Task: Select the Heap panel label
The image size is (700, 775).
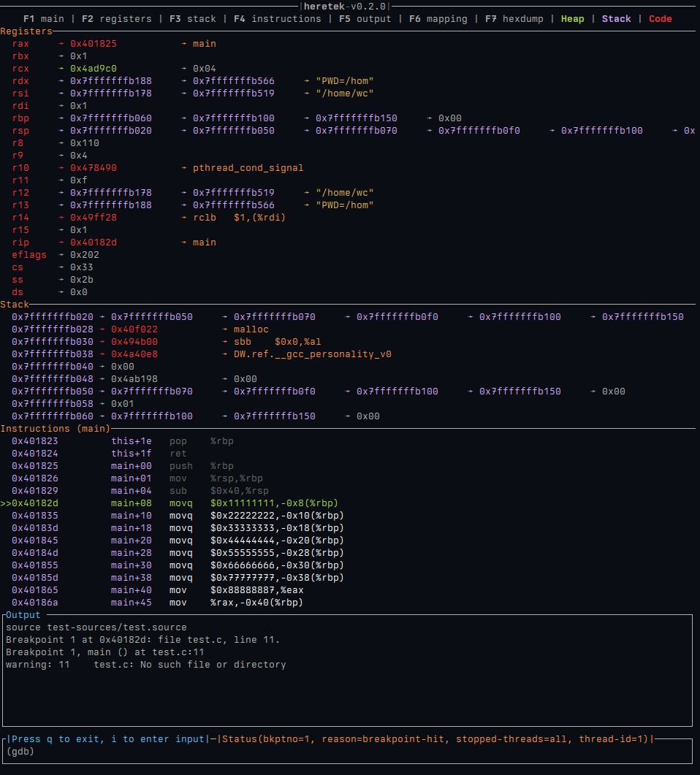Action: [572, 19]
